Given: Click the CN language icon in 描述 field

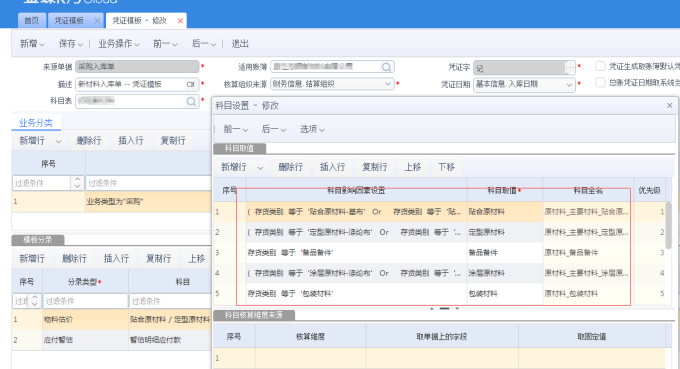Looking at the screenshot, I should click(191, 84).
